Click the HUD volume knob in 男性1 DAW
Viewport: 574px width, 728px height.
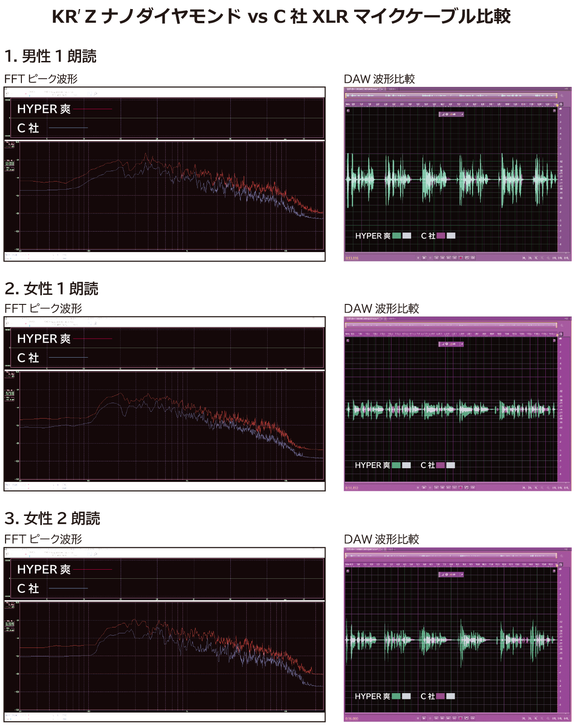click(447, 114)
